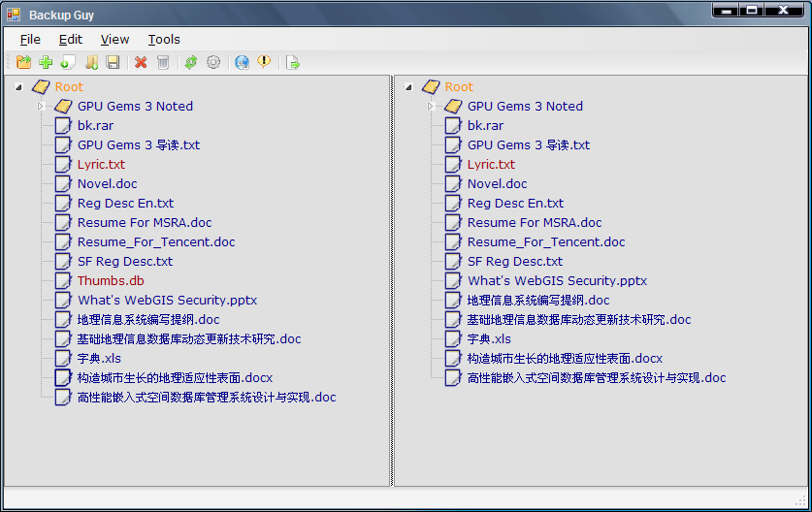Select 高性能嵌入式空间数据库管理系统设计与实现.doc in left pane

coord(206,398)
